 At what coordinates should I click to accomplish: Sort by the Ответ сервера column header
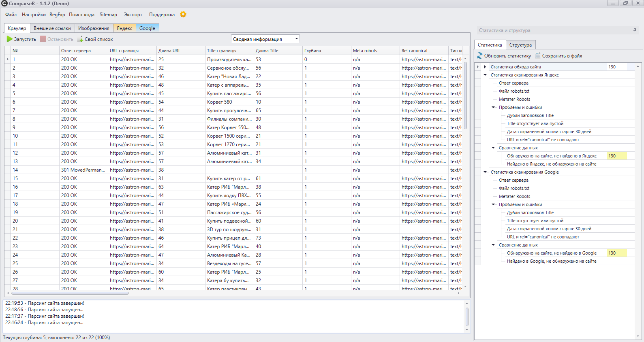click(x=83, y=51)
